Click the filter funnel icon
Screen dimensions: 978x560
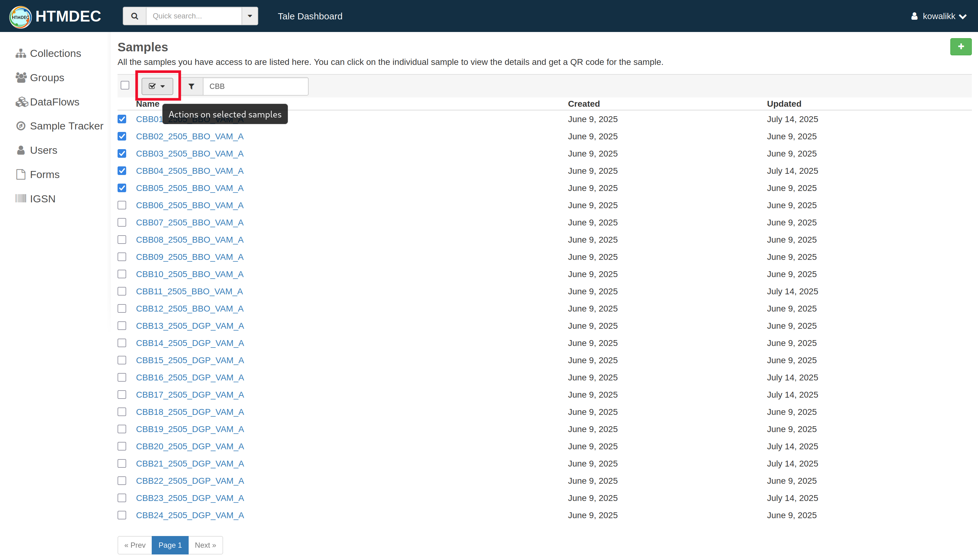(x=191, y=86)
